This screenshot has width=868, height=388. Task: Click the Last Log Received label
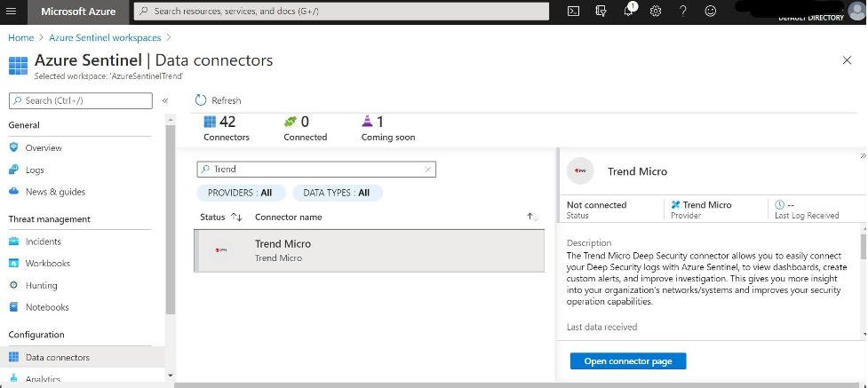point(807,216)
